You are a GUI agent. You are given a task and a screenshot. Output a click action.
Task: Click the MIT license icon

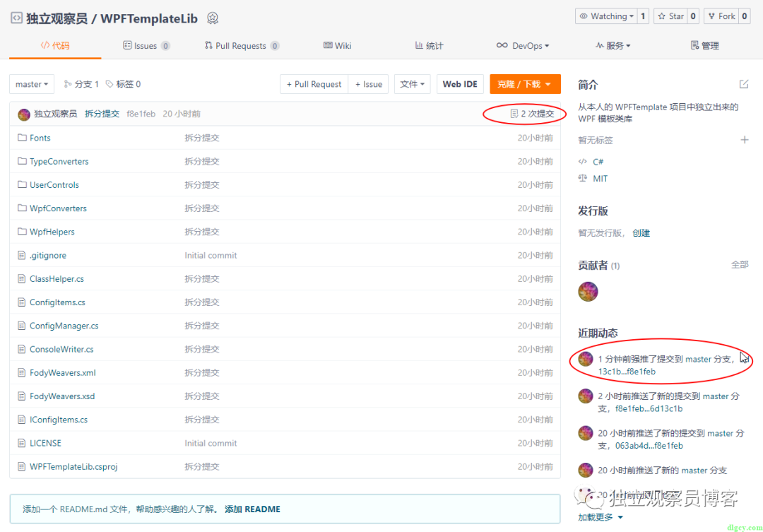tap(584, 178)
